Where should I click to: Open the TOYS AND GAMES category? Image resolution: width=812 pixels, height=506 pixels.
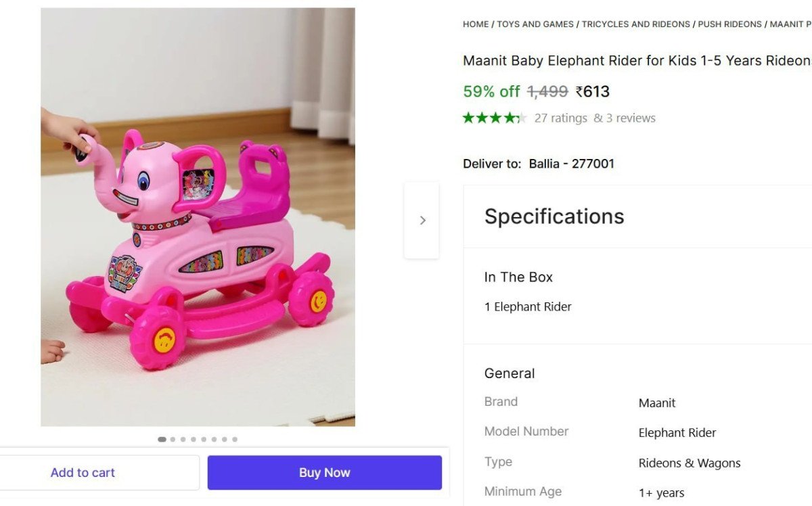tap(537, 24)
